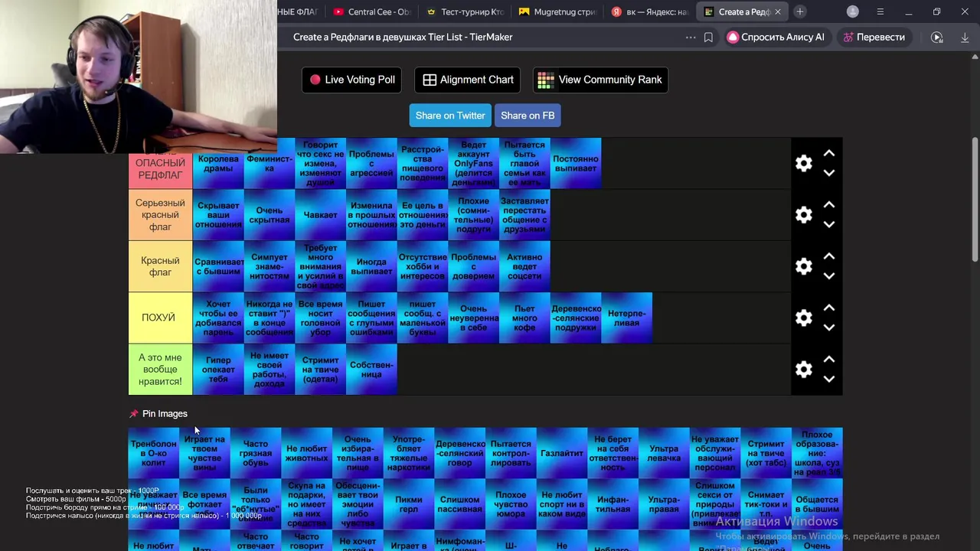Move А это мне вообще нравится row up
This screenshot has height=551, width=980.
coord(829,360)
